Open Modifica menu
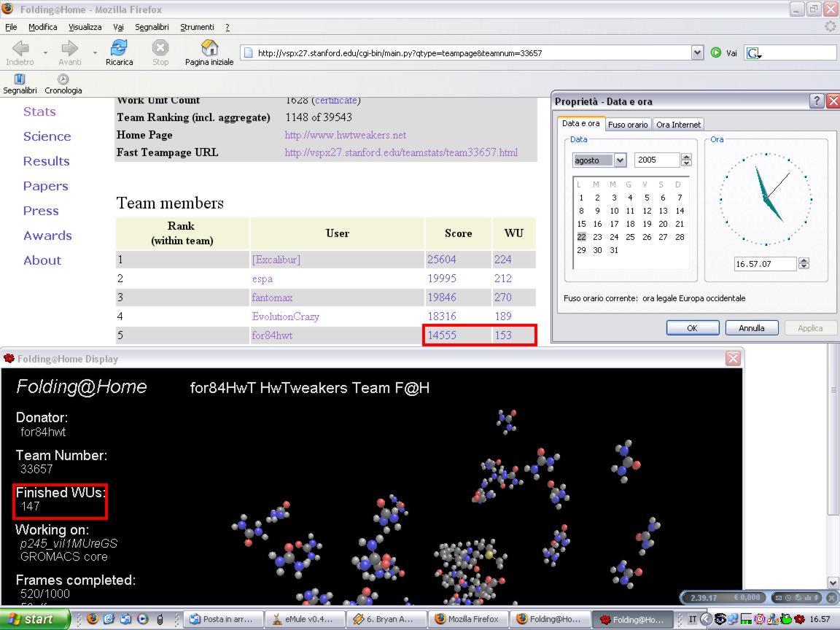 [43, 27]
